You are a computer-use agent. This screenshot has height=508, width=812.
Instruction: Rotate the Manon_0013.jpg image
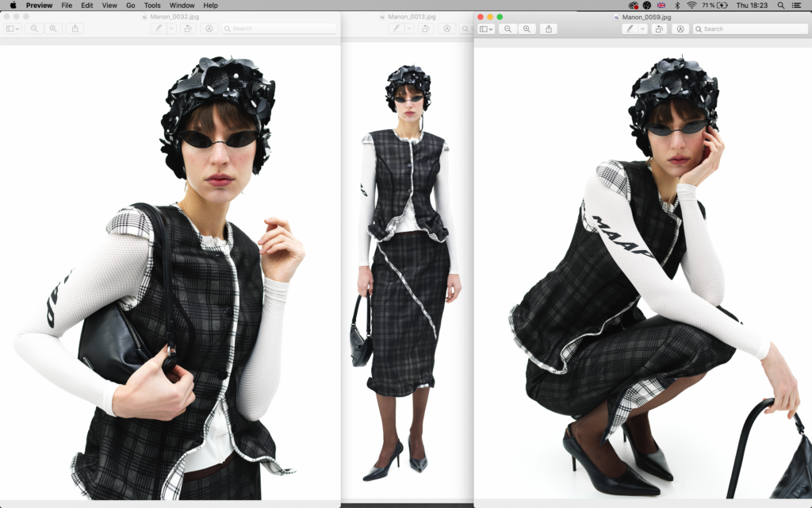(427, 29)
